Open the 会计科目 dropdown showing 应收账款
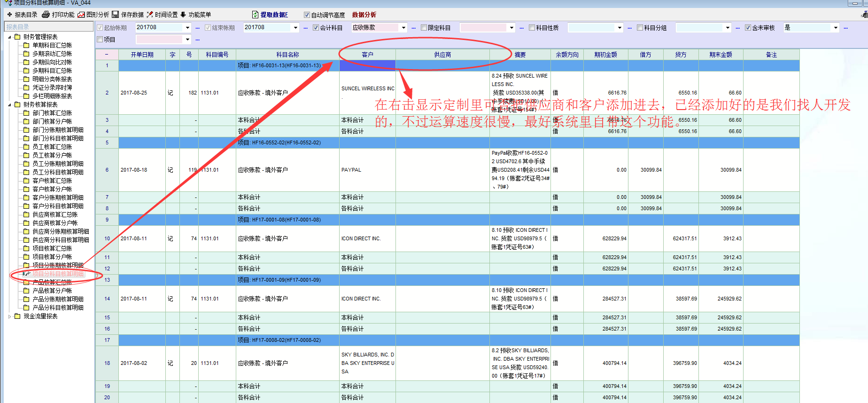The width and height of the screenshot is (868, 403). pyautogui.click(x=403, y=28)
